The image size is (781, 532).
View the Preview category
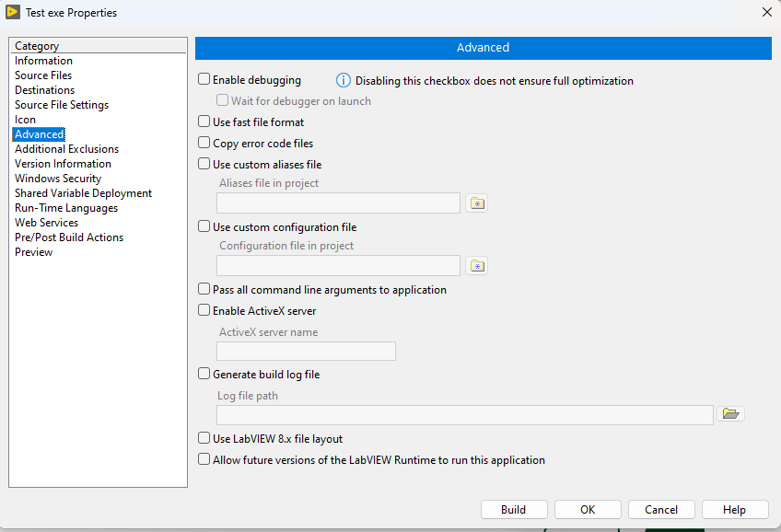click(33, 251)
